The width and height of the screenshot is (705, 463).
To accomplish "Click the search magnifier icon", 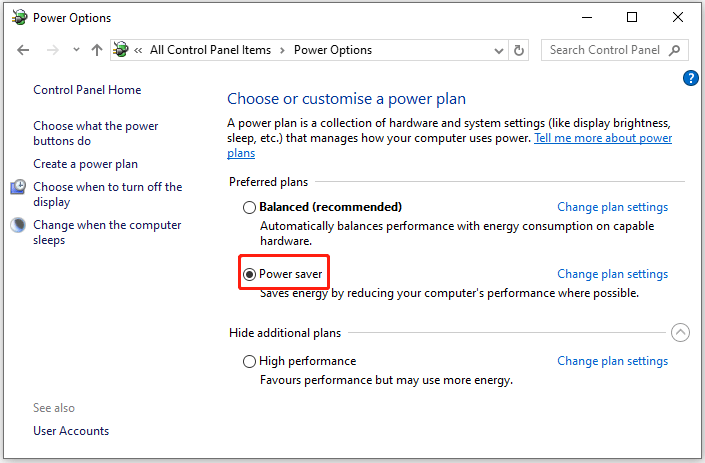I will 674,50.
